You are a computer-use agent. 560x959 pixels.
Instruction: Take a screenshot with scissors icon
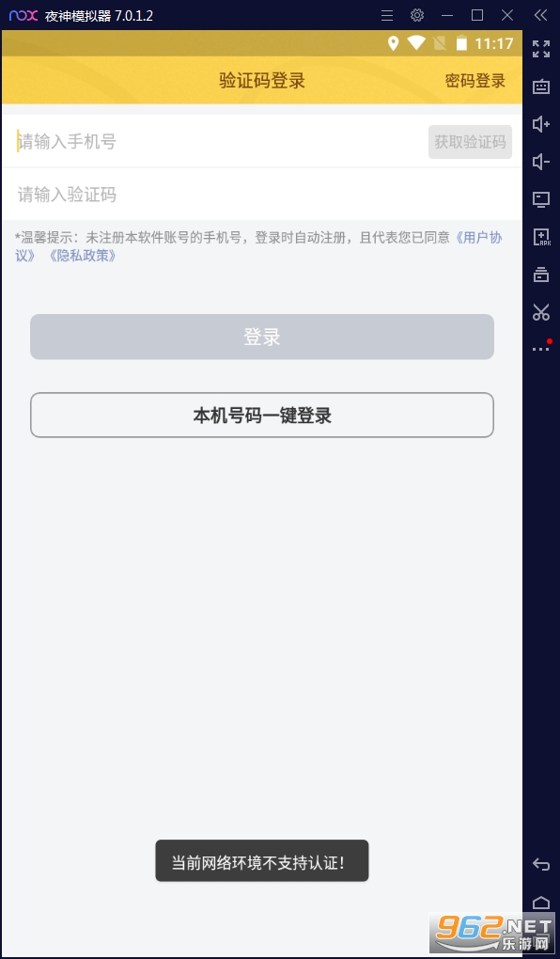point(541,312)
